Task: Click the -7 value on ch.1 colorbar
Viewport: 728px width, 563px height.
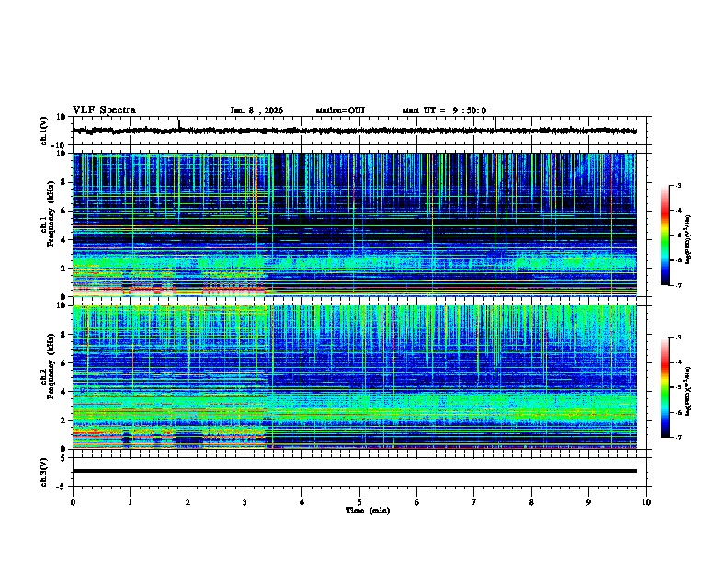Action: [677, 285]
